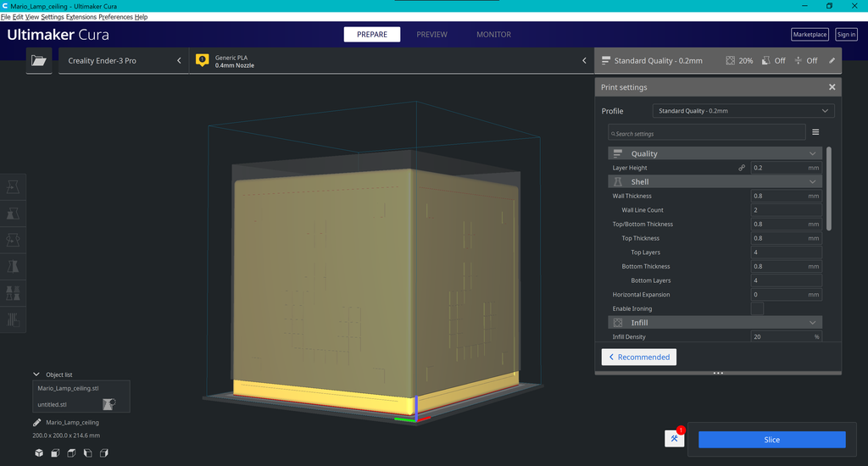Open the Profile dropdown Standard Quality

point(743,111)
